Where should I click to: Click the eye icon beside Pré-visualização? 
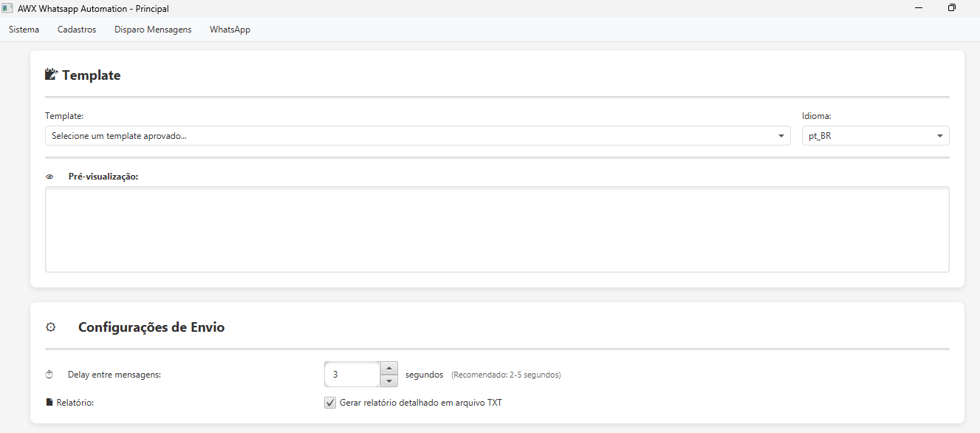click(49, 176)
